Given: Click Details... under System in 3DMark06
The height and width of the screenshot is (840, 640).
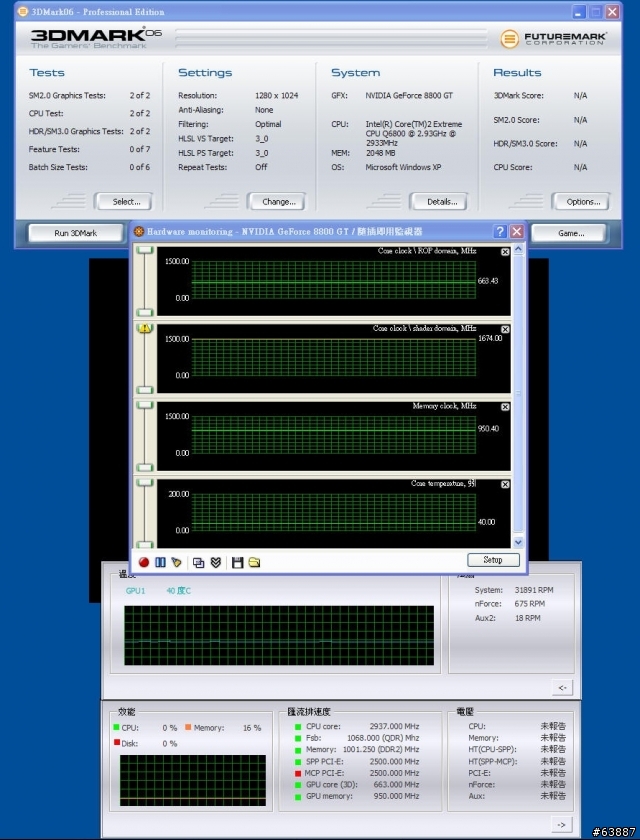Looking at the screenshot, I should click(x=442, y=201).
